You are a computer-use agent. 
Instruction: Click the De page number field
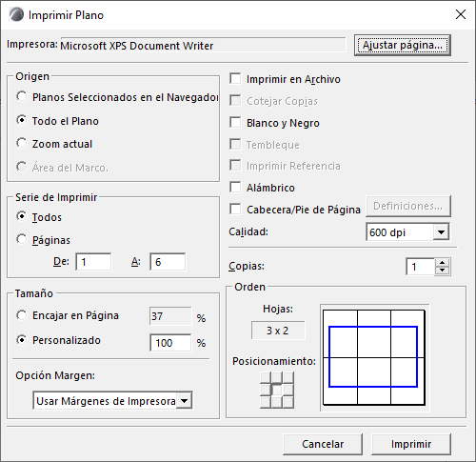pos(93,262)
